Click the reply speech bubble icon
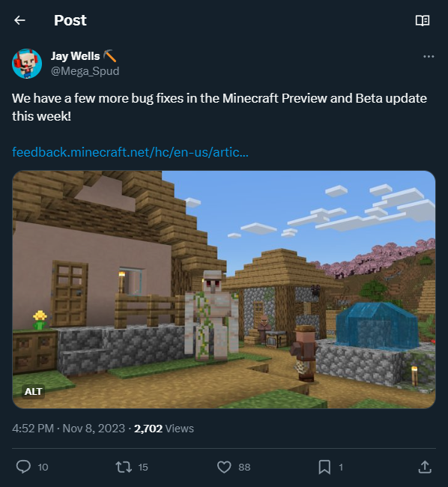 [x=23, y=467]
